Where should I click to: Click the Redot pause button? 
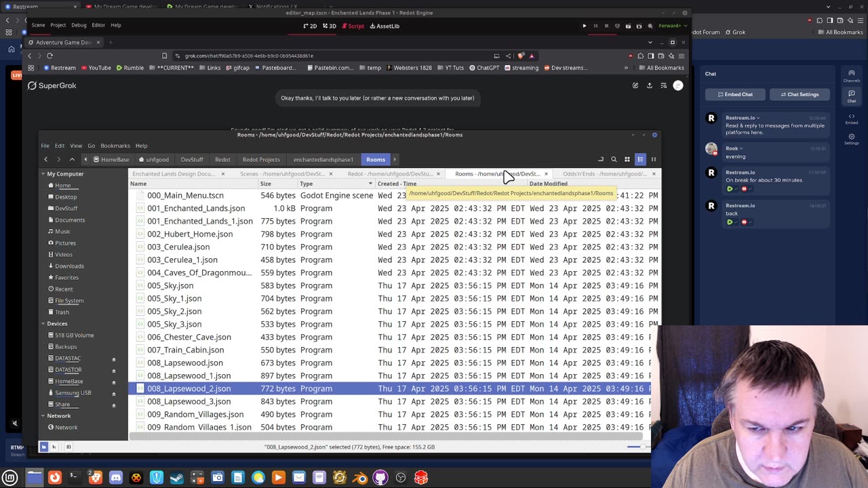coord(595,26)
